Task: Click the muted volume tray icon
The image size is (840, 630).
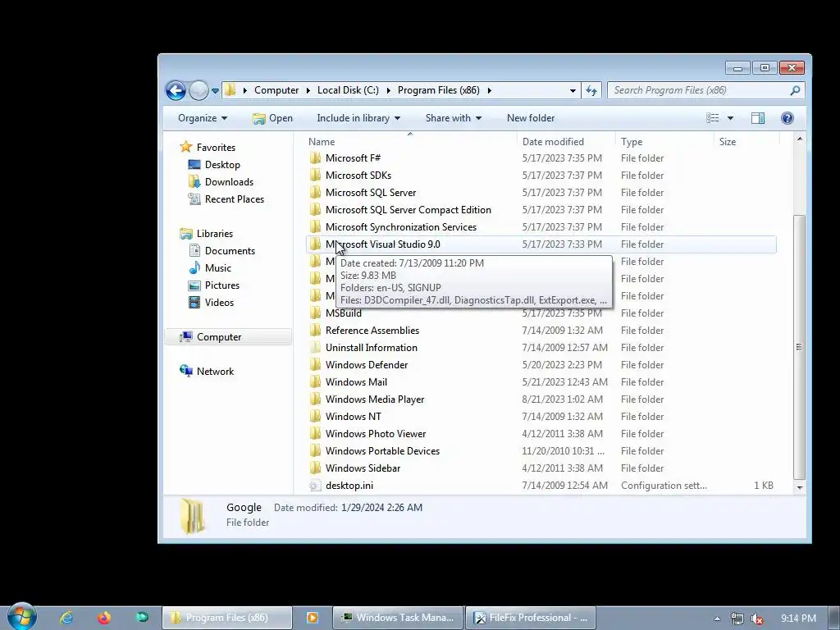Action: (x=757, y=619)
